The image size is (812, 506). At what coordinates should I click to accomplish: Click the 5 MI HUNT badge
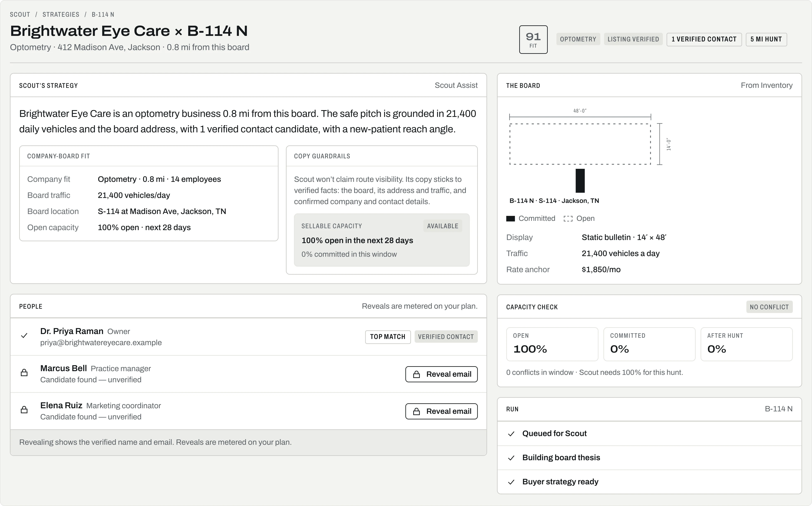[x=766, y=39]
